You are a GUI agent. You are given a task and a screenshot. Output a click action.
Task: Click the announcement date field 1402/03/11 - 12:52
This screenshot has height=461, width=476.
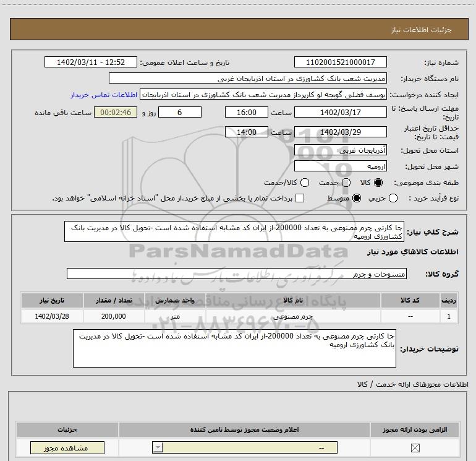(x=91, y=62)
